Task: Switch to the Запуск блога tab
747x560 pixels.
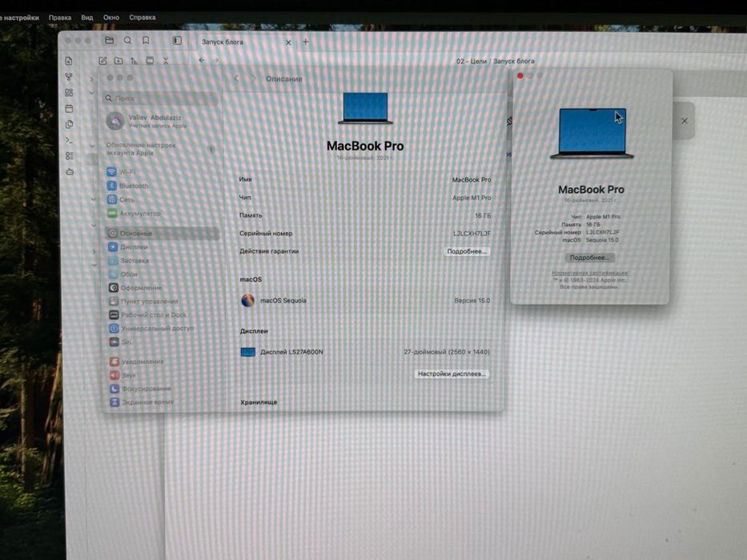Action: tap(223, 42)
